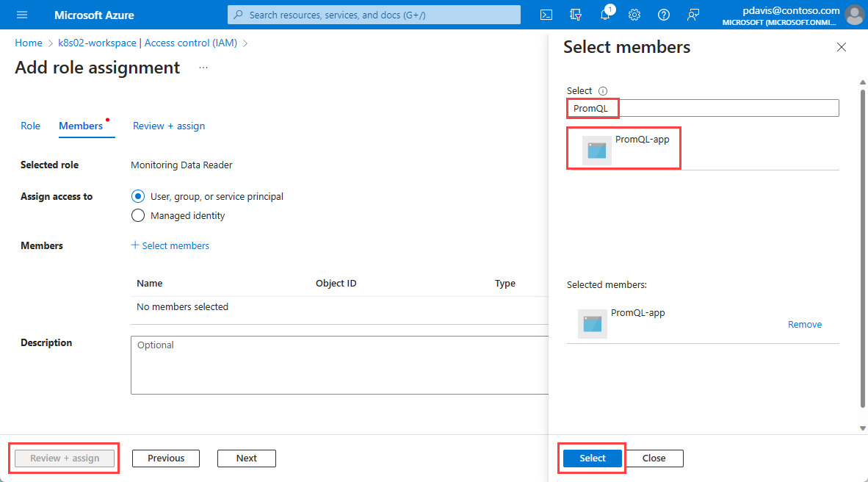Screen dimensions: 868x482
Task: Open the hamburger portal menu
Action: [x=21, y=15]
